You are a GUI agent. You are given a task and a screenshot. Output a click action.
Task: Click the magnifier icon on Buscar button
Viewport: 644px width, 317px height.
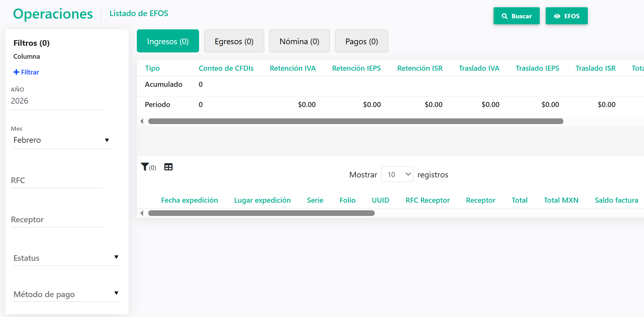click(x=505, y=16)
